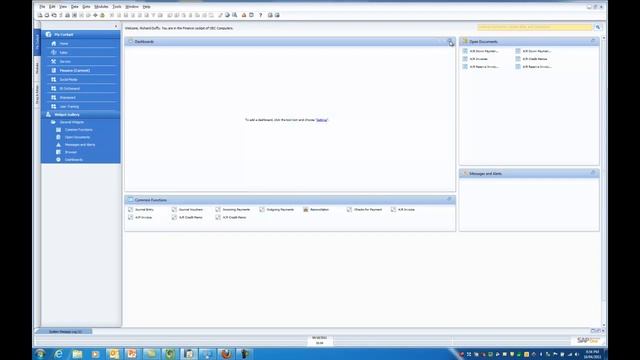This screenshot has height=360, width=640.
Task: Open the Messages and Alerts widget tool menu
Action: click(593, 173)
